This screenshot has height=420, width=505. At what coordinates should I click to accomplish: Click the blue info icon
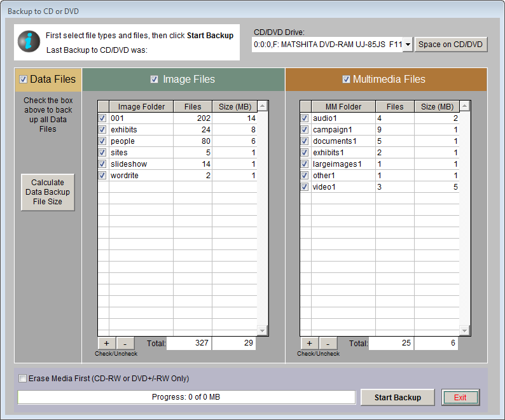(29, 42)
